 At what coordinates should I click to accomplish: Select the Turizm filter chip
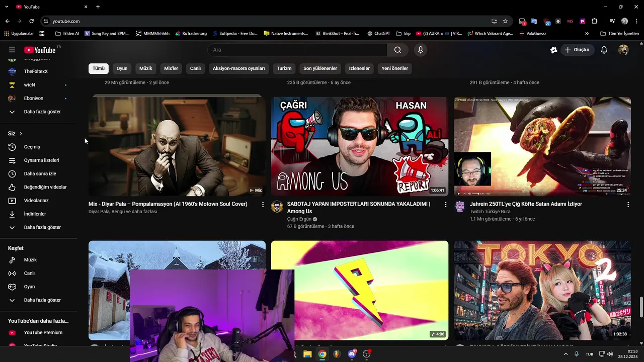pos(284,68)
